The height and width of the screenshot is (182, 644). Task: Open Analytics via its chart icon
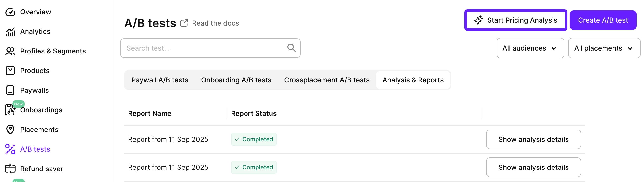click(x=10, y=31)
